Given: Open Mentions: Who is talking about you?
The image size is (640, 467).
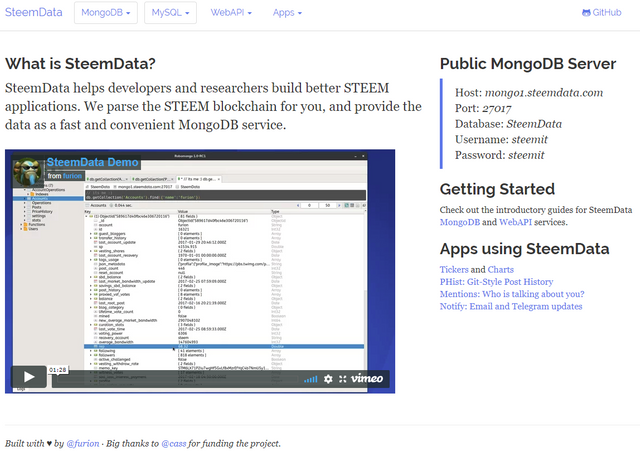Looking at the screenshot, I should [512, 294].
